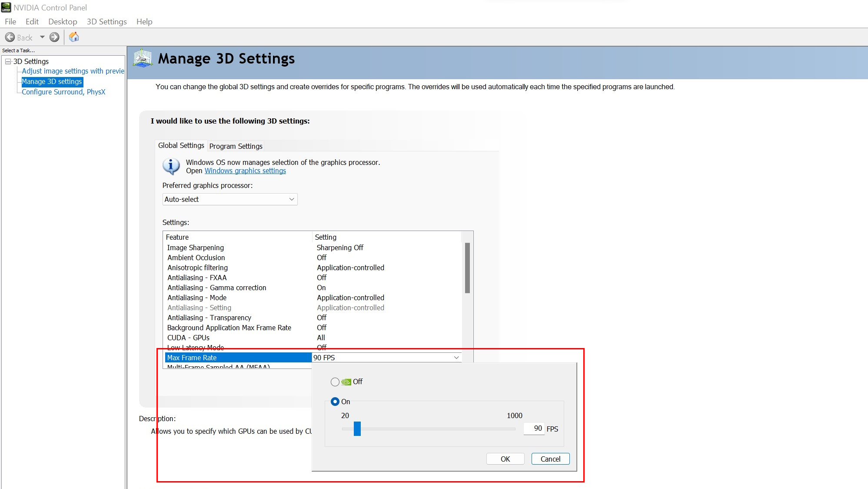Select the On radio button for Max Frame Rate
This screenshot has height=489, width=868.
pyautogui.click(x=335, y=402)
